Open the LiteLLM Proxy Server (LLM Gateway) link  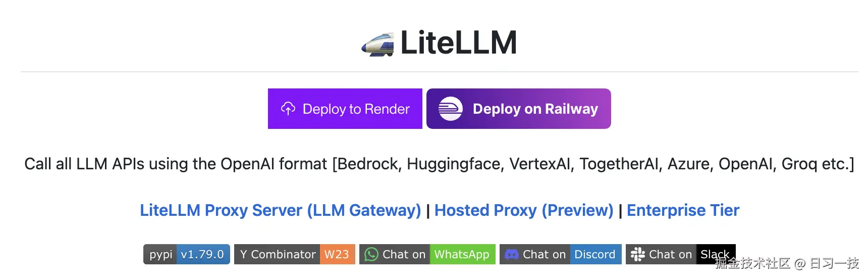[x=280, y=210]
